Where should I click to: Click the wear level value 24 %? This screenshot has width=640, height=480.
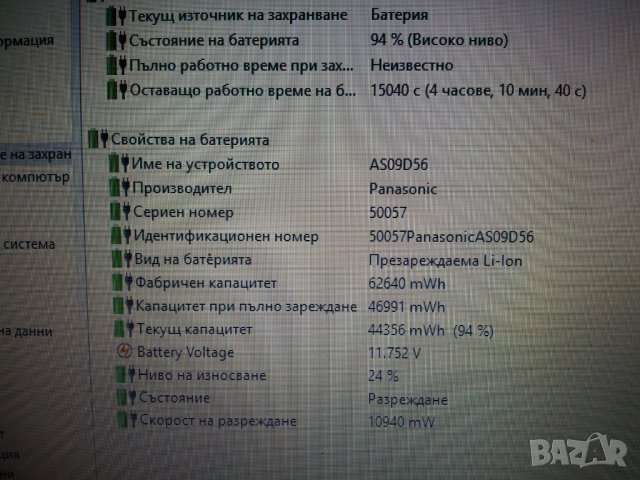click(383, 376)
